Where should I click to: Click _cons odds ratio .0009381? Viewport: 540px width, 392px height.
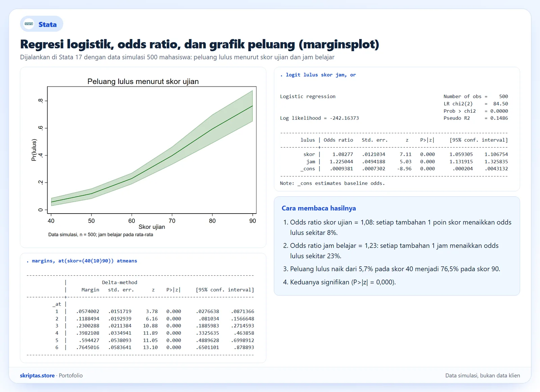tap(341, 169)
